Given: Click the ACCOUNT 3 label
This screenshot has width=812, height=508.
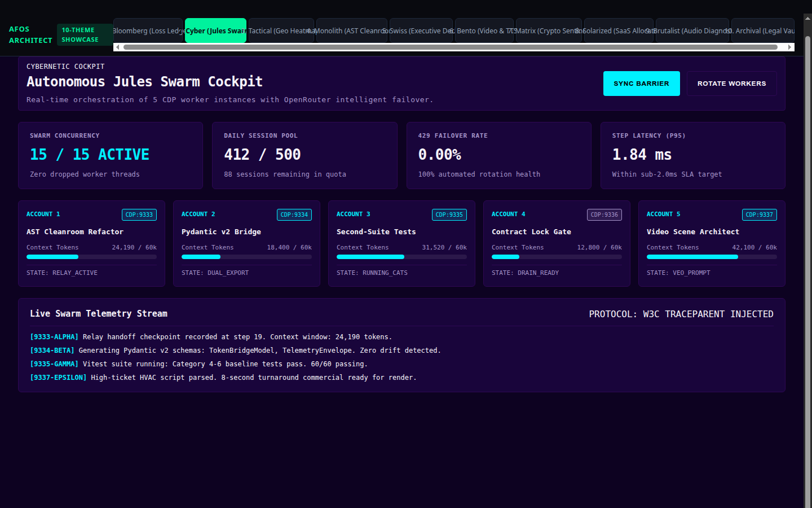Looking at the screenshot, I should coord(354,214).
